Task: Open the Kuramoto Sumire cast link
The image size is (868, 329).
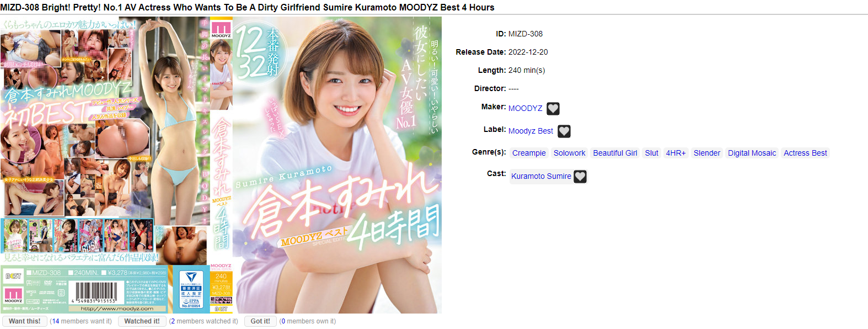Action: (x=541, y=176)
